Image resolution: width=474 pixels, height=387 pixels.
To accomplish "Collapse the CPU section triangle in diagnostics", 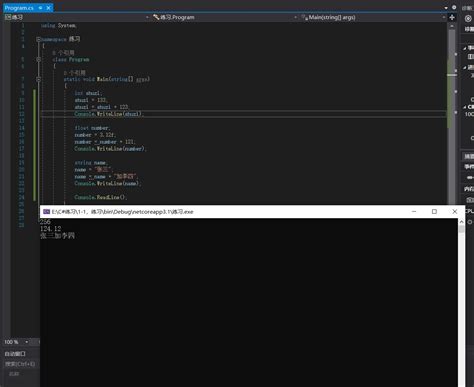I will click(464, 107).
